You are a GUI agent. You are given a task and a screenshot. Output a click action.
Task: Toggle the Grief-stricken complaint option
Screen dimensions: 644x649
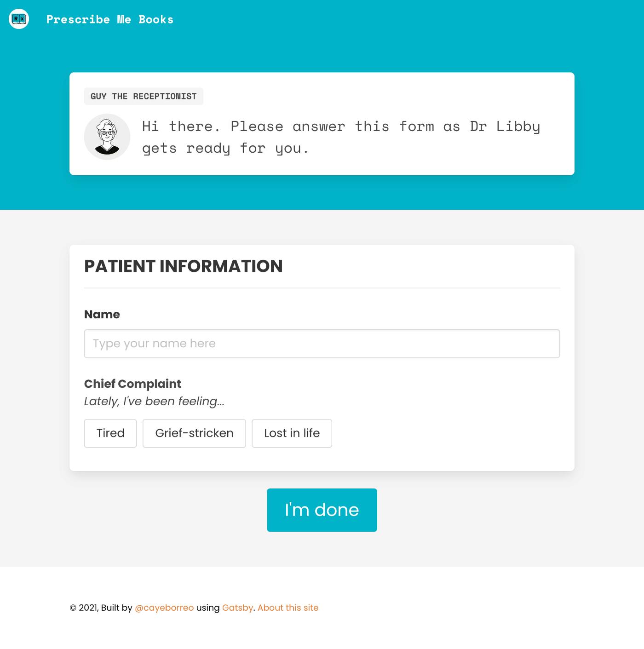pyautogui.click(x=194, y=433)
